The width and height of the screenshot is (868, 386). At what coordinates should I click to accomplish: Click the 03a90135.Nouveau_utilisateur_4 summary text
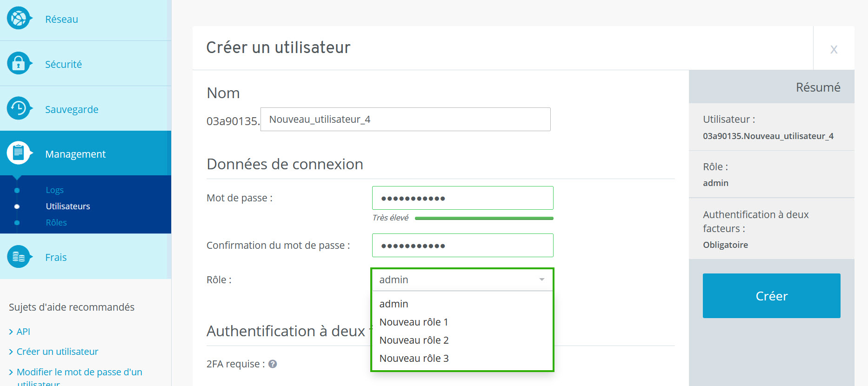tap(768, 136)
